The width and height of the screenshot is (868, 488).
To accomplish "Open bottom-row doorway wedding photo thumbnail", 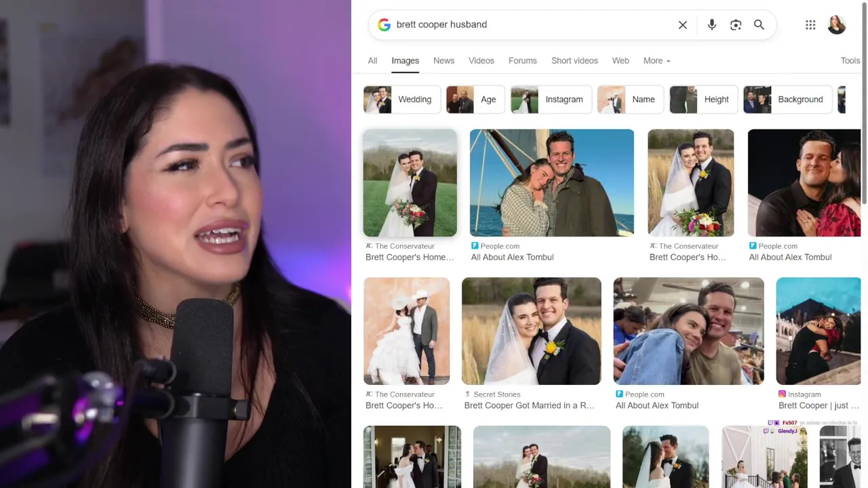I will point(412,457).
